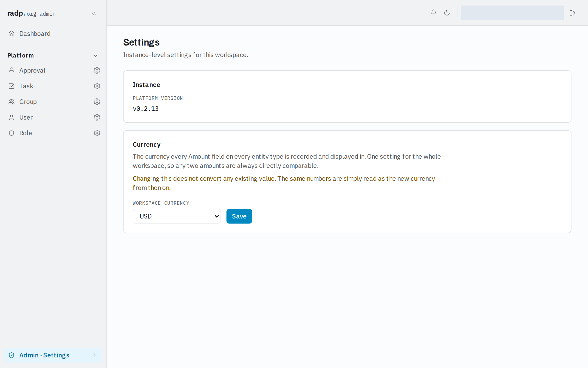Viewport: 588px width, 368px height.
Task: Open Approval settings gear
Action: 97,70
